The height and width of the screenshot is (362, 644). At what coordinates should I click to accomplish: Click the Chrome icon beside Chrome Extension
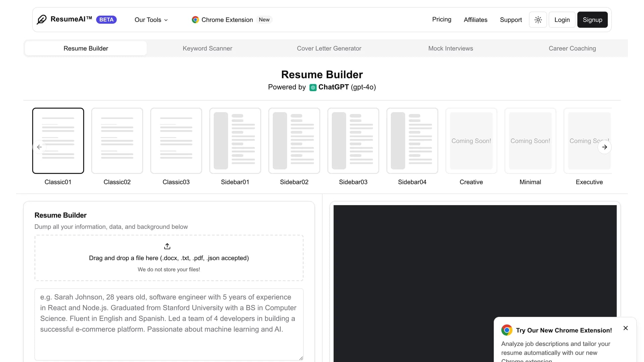(x=195, y=20)
